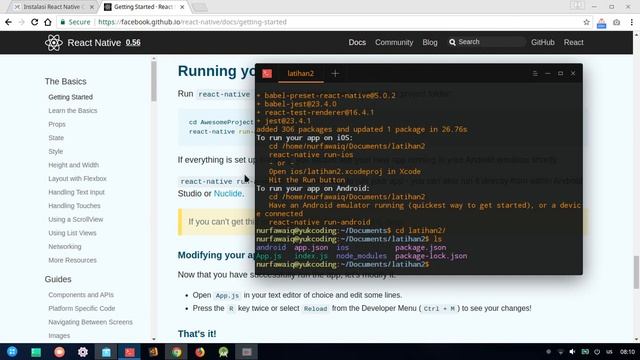Open the Sublime Text taskbar icon
640x360 pixels.
click(153, 351)
